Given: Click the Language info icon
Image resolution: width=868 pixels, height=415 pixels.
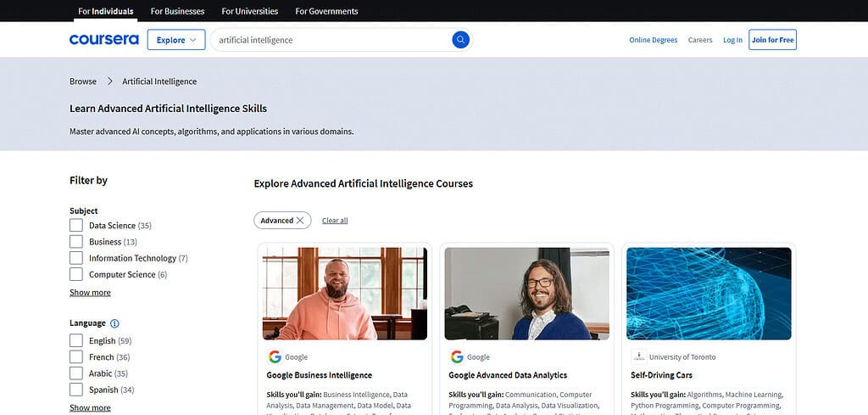Looking at the screenshot, I should click(x=114, y=323).
